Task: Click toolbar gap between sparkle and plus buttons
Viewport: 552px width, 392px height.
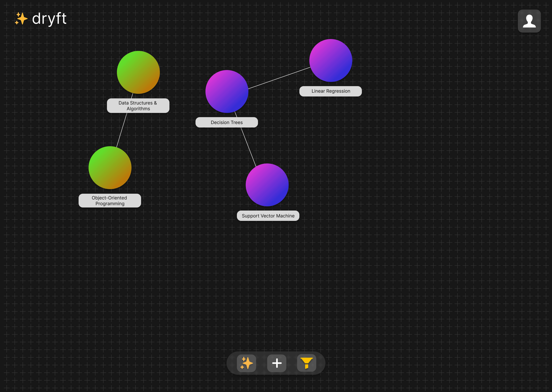Action: 261,363
